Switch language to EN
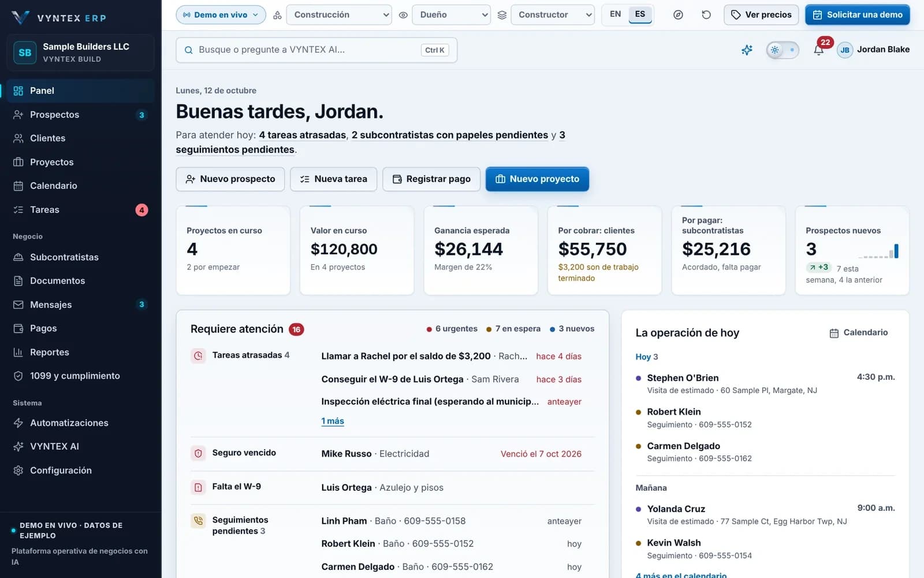Viewport: 924px width, 578px height. tap(616, 14)
